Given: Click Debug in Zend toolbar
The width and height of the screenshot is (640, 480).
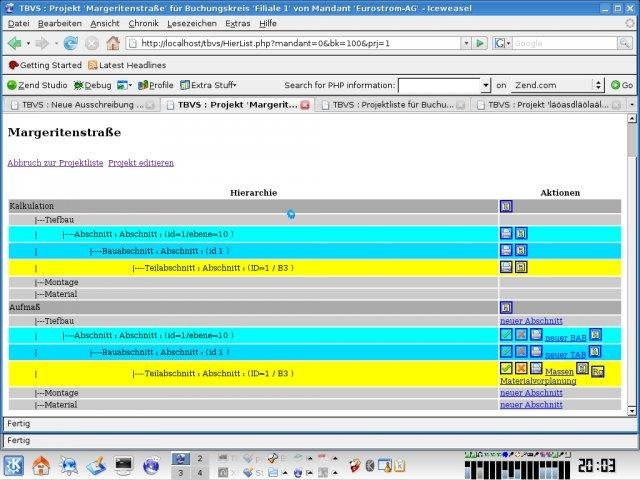Looking at the screenshot, I should click(93, 85).
